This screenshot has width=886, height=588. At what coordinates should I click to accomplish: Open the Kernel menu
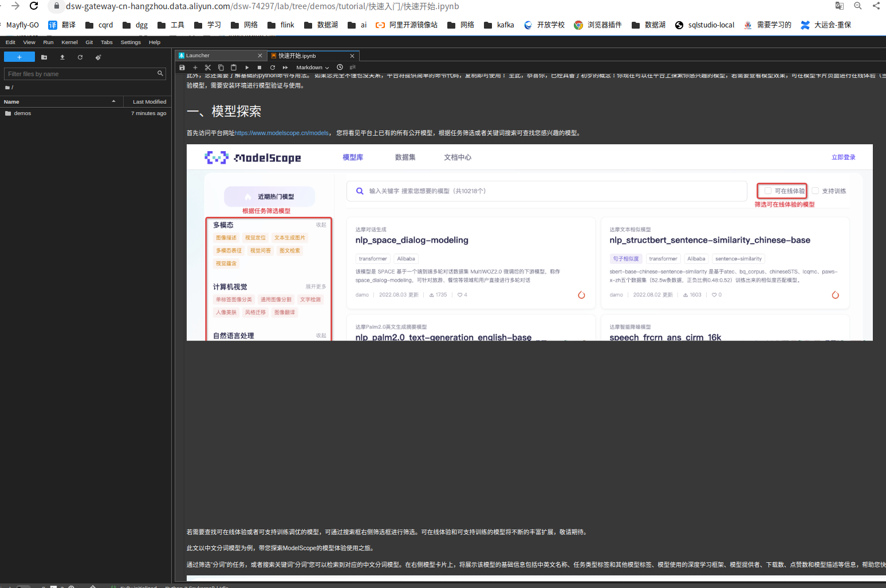pos(69,42)
